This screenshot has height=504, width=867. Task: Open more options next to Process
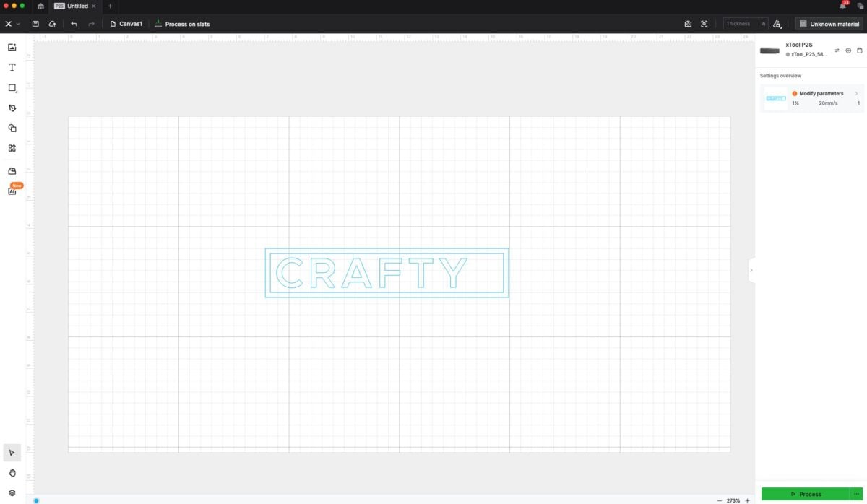pyautogui.click(x=856, y=494)
